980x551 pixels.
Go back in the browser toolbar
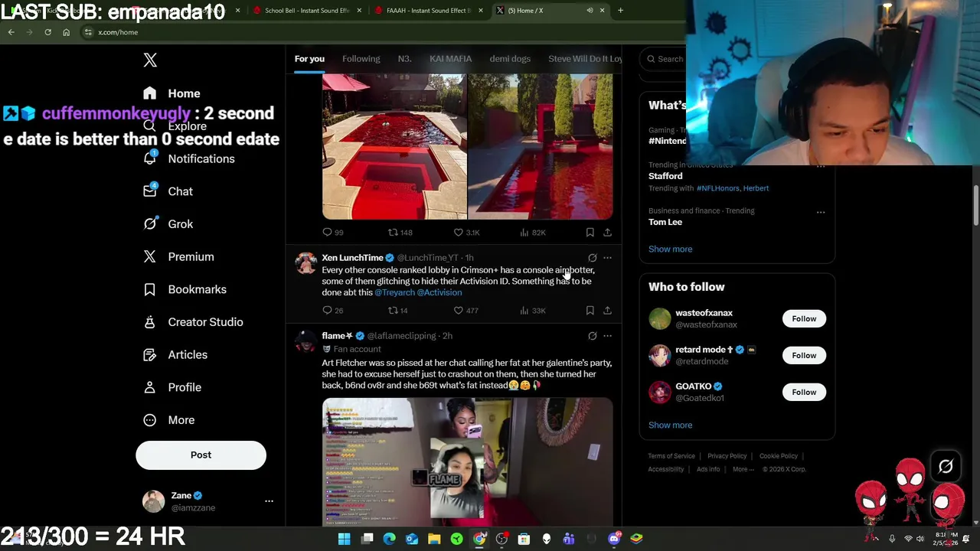point(11,32)
